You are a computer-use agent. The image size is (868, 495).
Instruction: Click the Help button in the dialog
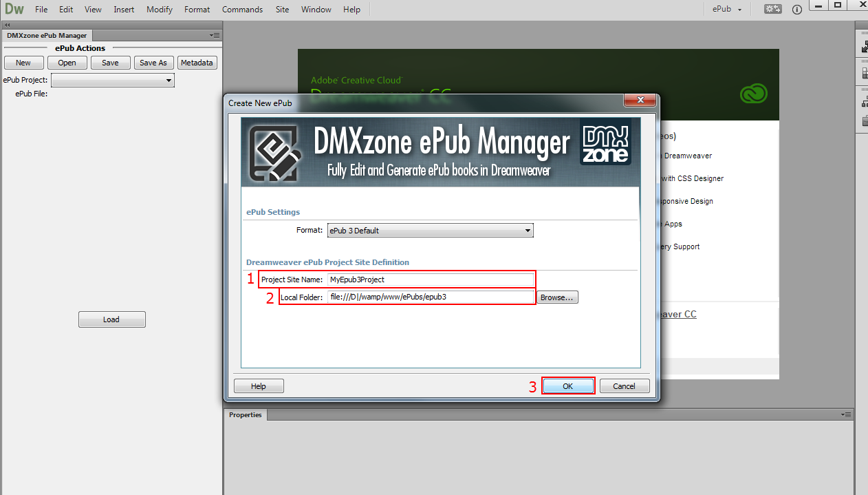point(259,386)
